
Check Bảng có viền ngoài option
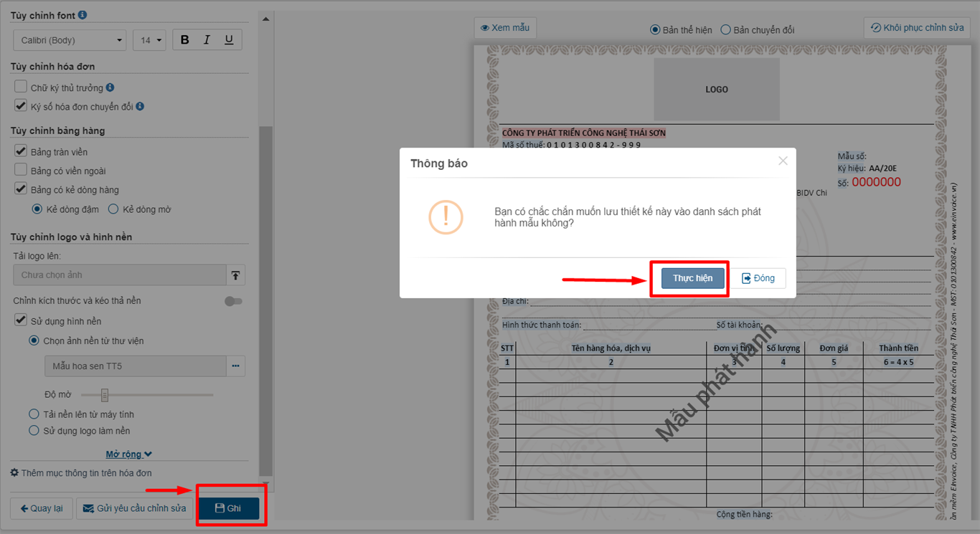[x=21, y=171]
